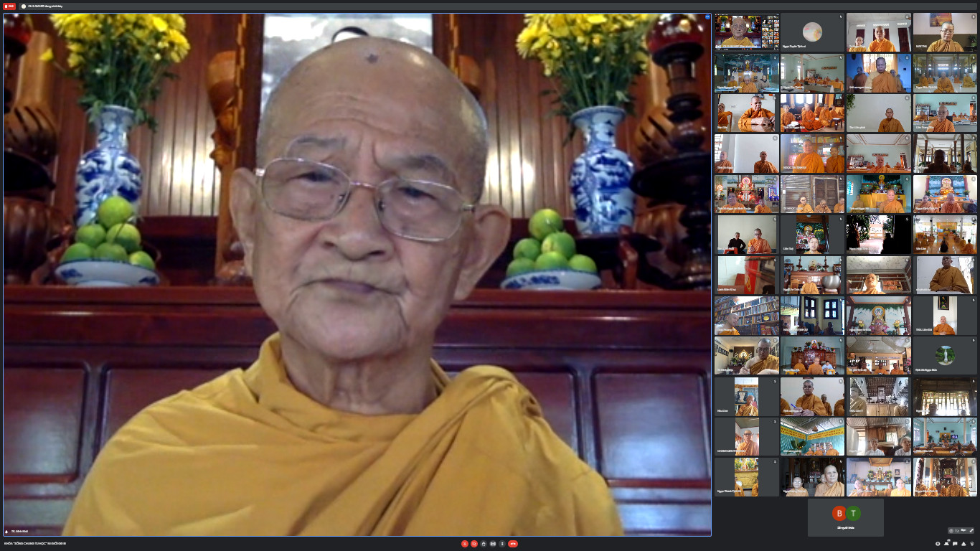Click the blue pin badge on the main video
The image size is (980, 551).
(x=707, y=17)
